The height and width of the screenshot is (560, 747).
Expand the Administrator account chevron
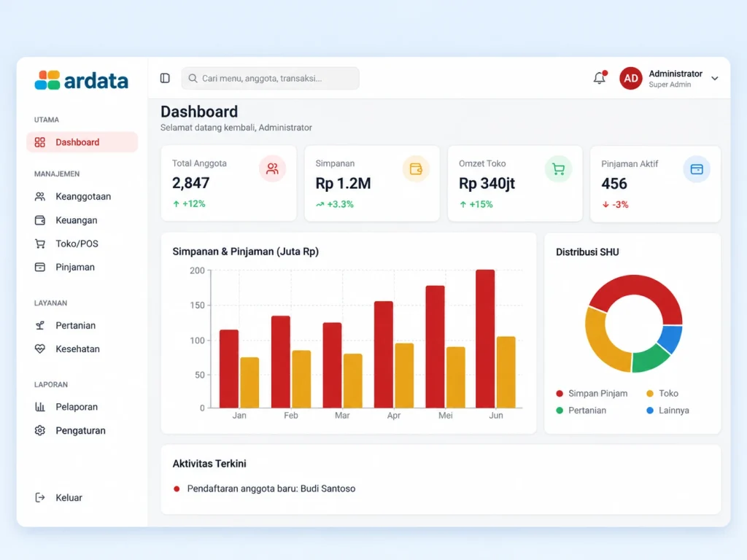click(x=715, y=78)
